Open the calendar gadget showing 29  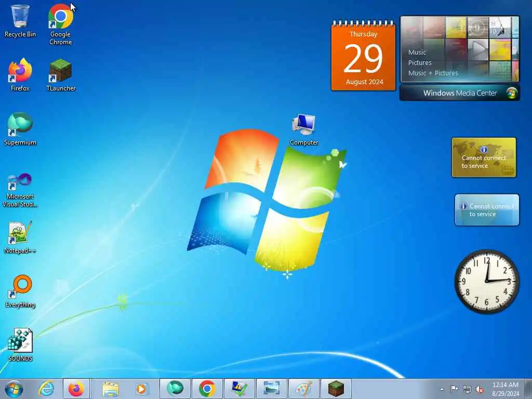[363, 56]
